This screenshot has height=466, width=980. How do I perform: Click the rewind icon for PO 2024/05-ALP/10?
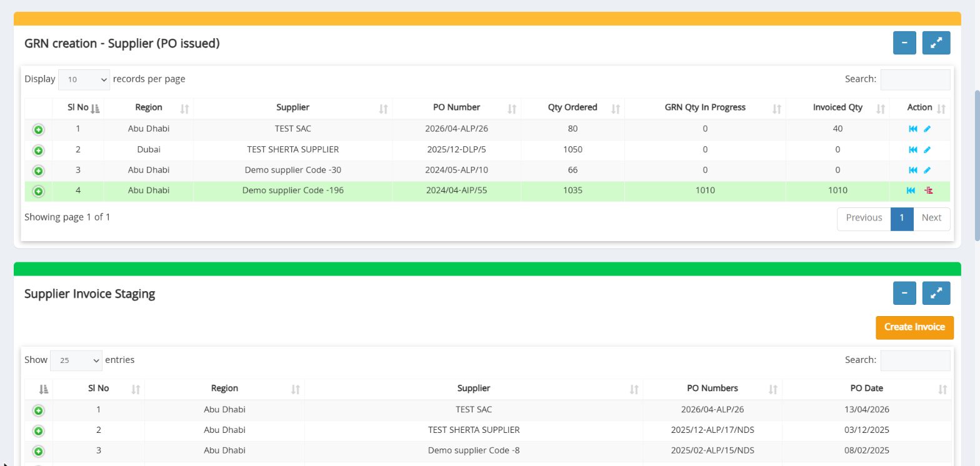pos(913,170)
